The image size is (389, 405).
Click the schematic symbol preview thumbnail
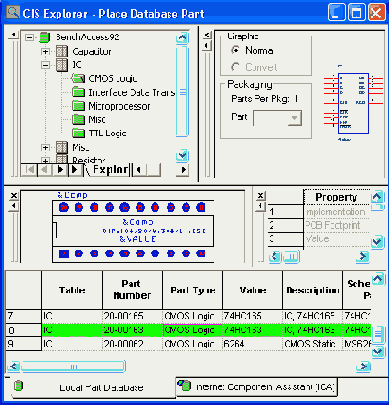coord(353,103)
